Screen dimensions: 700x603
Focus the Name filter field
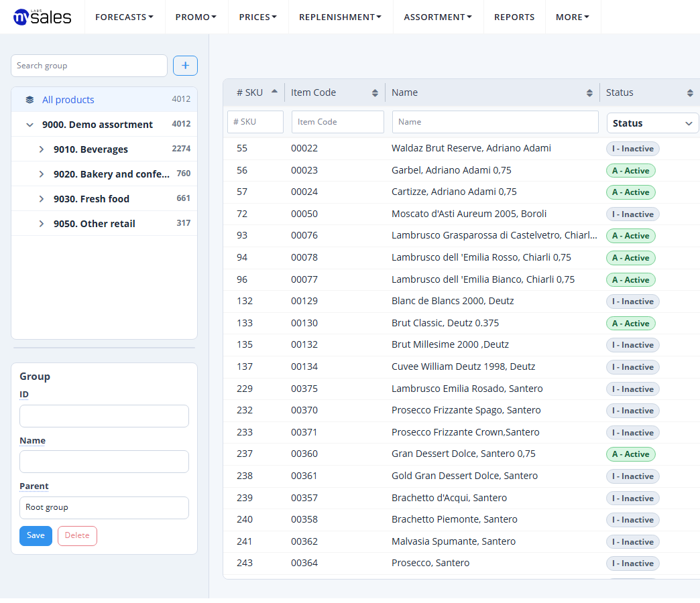point(495,122)
